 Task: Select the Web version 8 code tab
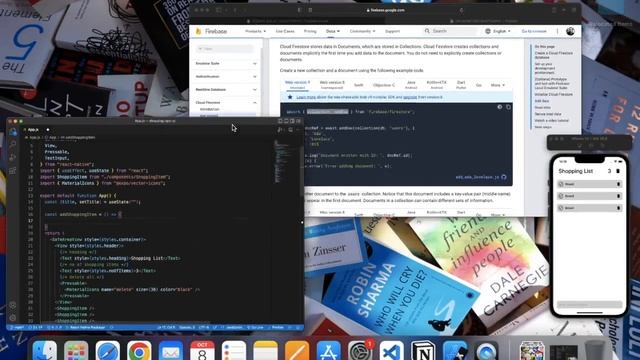click(332, 85)
